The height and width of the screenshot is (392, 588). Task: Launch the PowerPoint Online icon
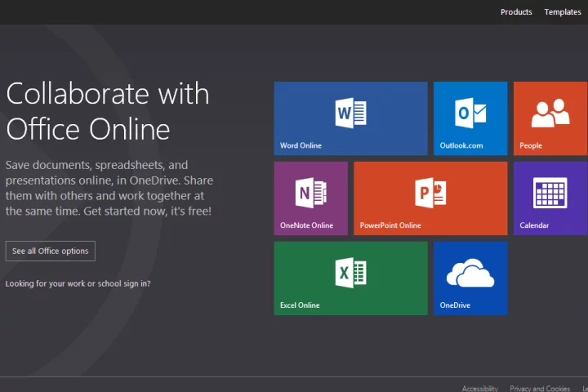click(x=430, y=193)
